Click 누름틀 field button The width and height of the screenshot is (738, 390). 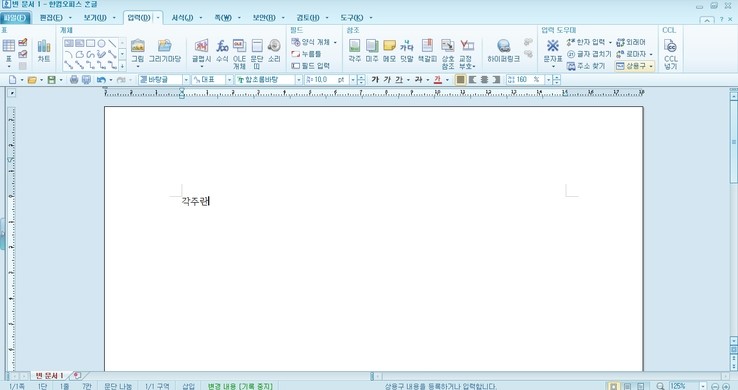pos(306,54)
